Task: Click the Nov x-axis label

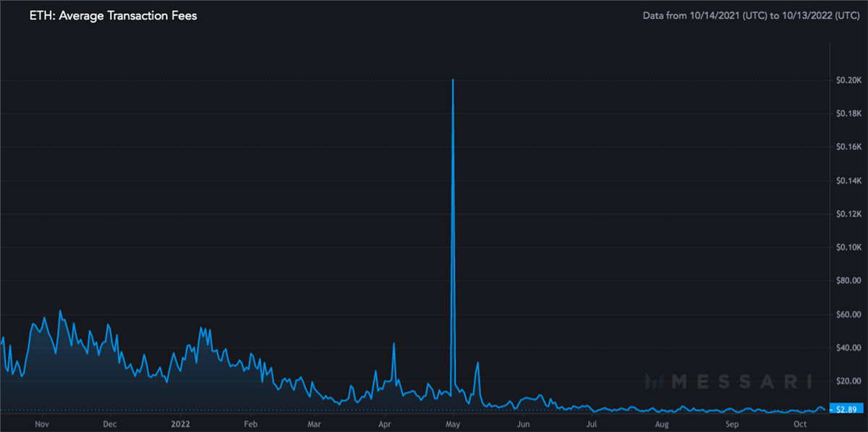Action: click(41, 424)
